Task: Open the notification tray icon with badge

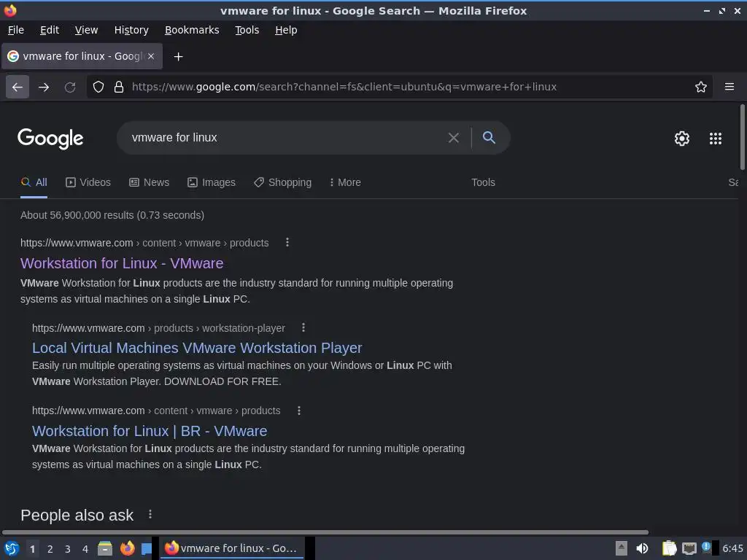Action: [x=706, y=548]
